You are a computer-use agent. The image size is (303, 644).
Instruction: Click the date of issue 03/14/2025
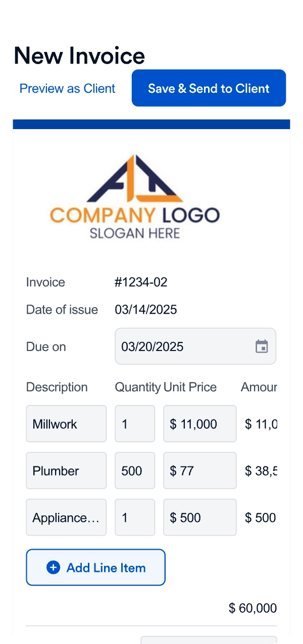(x=146, y=310)
